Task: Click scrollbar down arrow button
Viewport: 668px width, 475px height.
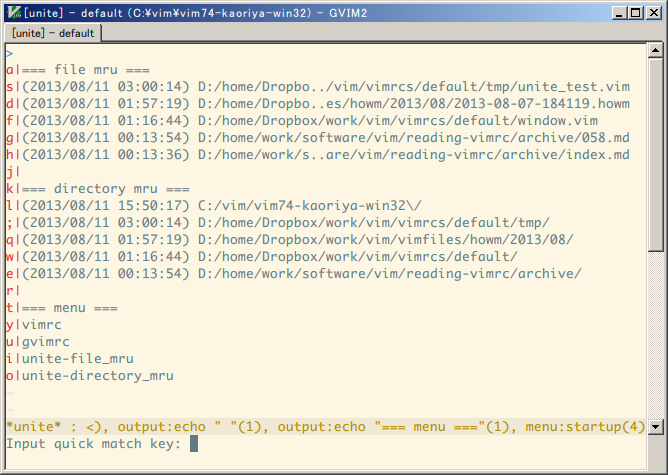Action: [x=655, y=426]
